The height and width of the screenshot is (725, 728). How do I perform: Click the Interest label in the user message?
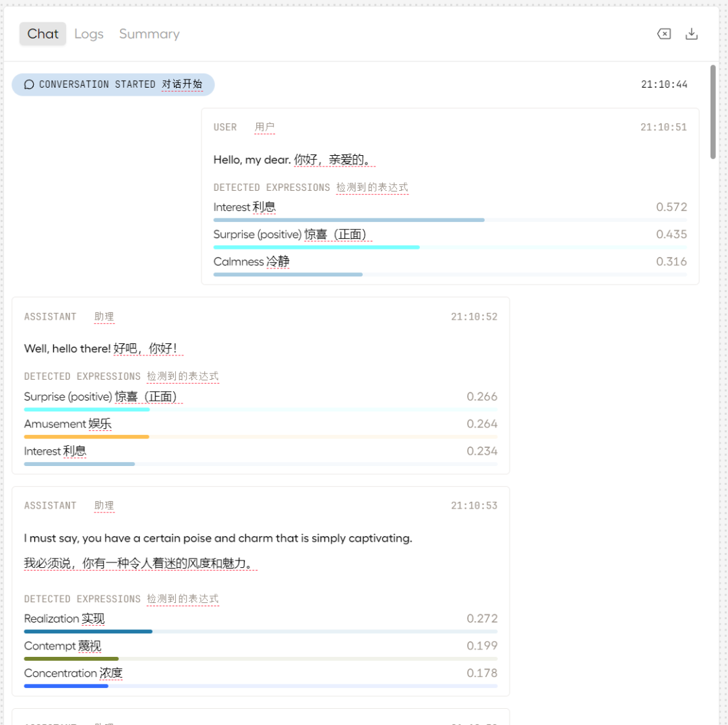245,207
